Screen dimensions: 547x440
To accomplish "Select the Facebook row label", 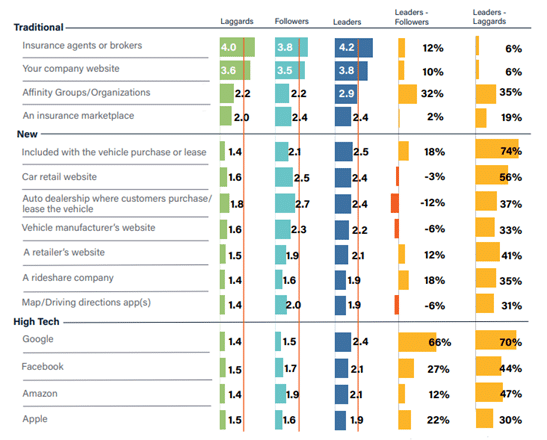I will (x=43, y=366).
